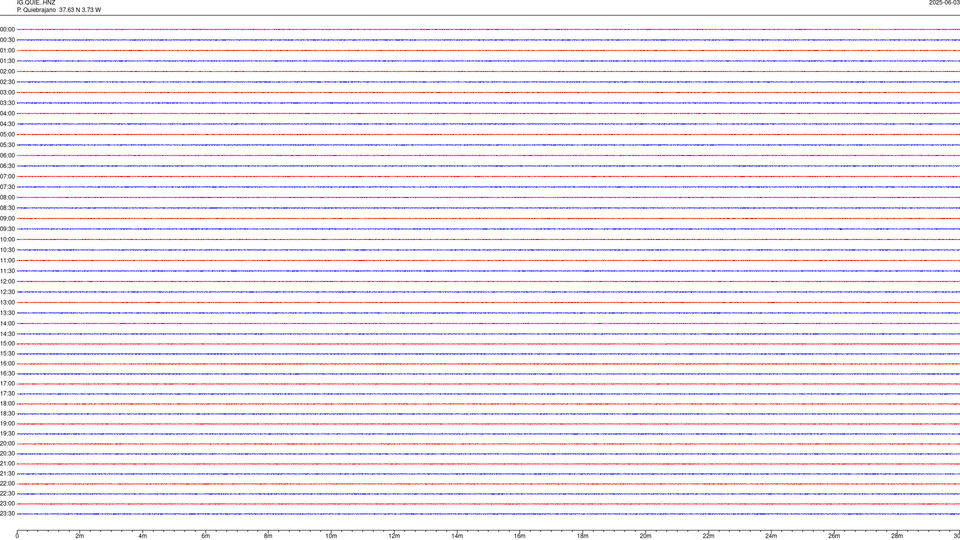Click the '22:00' row time label

[7, 484]
